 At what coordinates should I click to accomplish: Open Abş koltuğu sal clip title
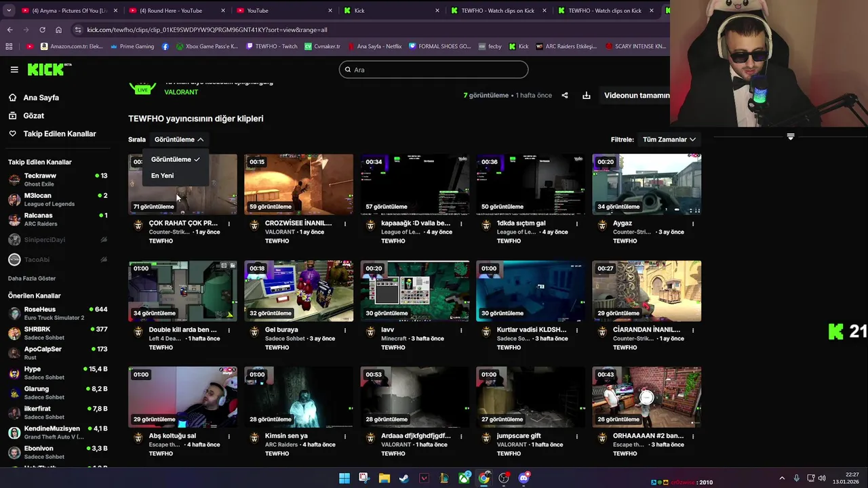point(172,436)
